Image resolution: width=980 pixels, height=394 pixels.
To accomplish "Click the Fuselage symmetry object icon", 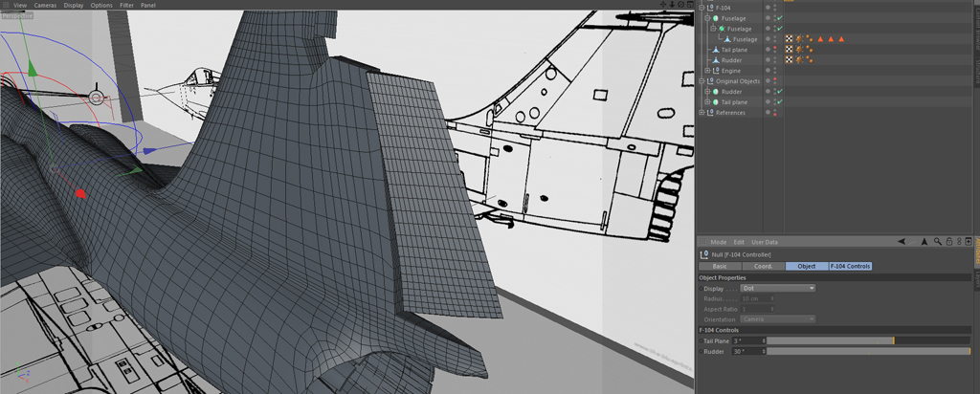I will [x=722, y=29].
